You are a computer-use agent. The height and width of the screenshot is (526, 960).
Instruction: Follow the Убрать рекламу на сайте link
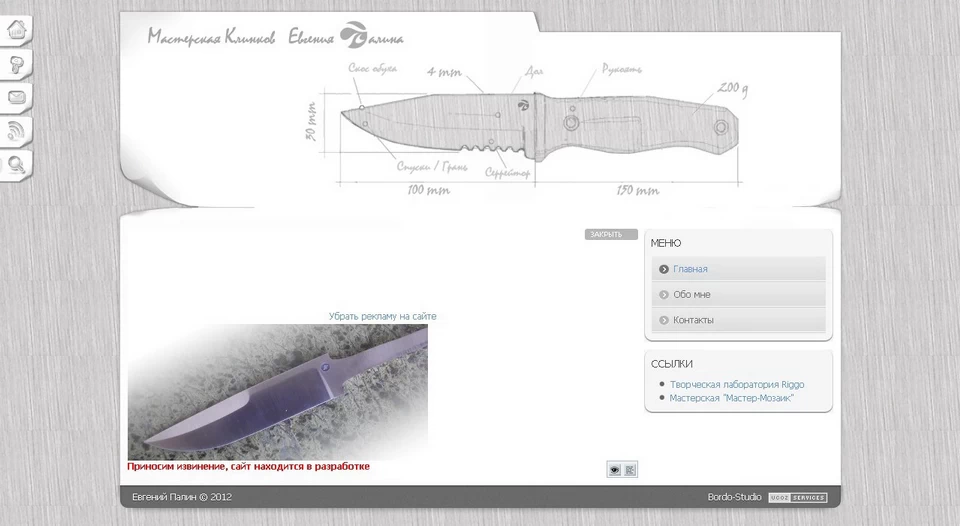point(382,316)
